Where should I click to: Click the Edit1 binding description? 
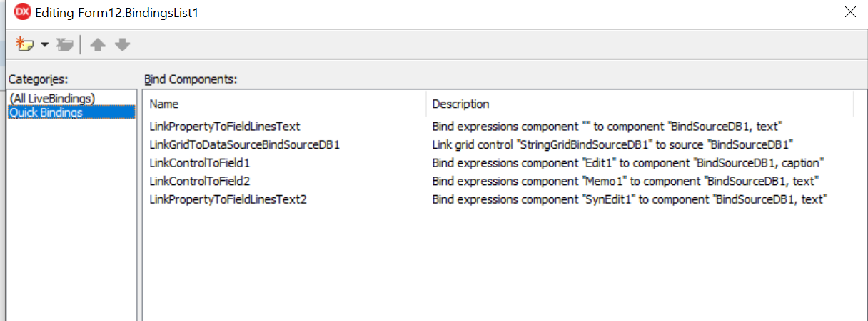point(627,162)
